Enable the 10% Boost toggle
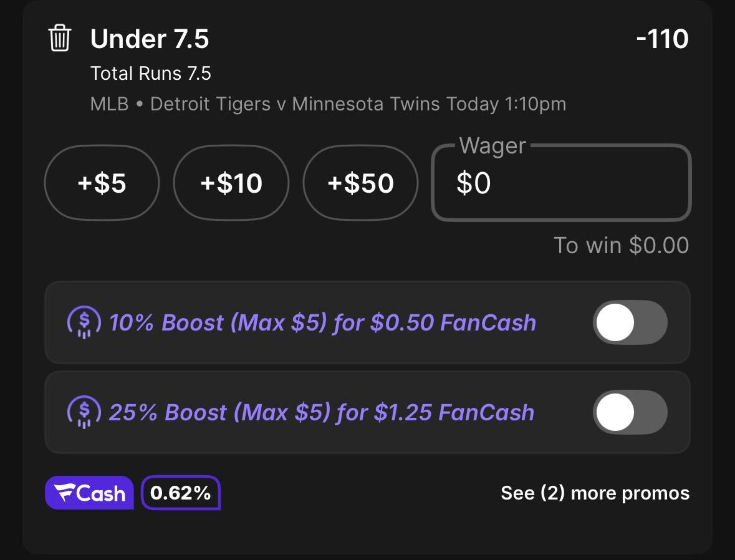Image resolution: width=735 pixels, height=560 pixels. 630,322
